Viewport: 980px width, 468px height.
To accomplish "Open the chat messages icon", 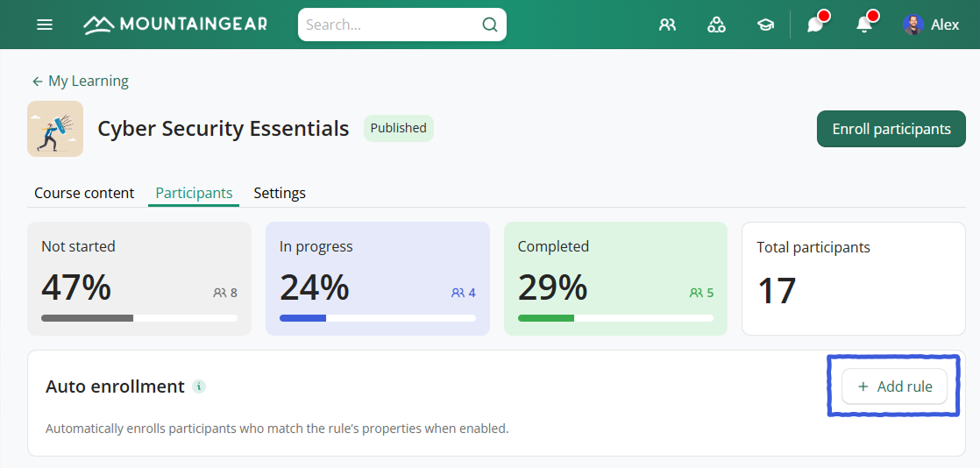I will point(815,25).
